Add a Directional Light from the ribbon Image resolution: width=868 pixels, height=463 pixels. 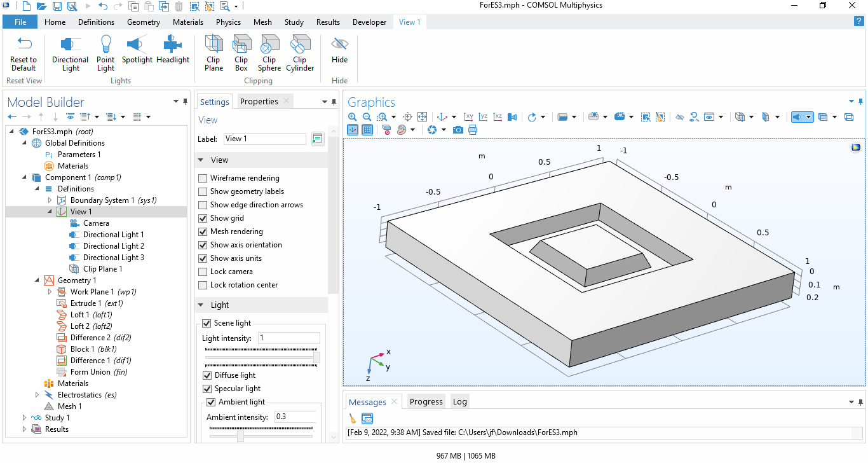(x=70, y=53)
